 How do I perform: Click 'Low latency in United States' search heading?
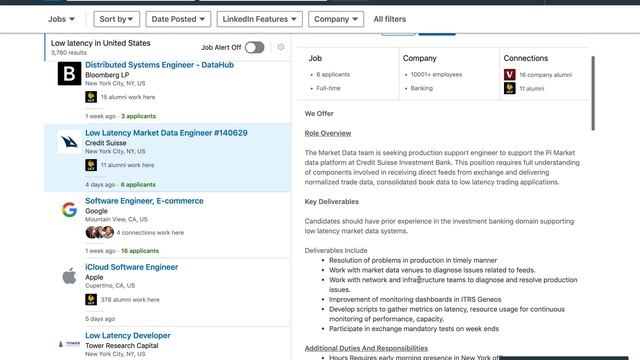tap(100, 43)
